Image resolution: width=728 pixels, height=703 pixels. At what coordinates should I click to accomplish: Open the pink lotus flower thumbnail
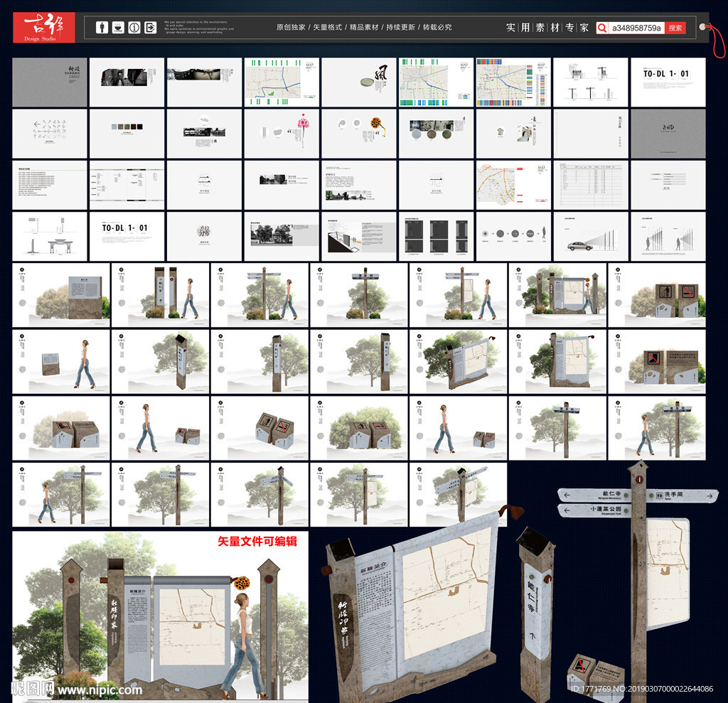(282, 134)
